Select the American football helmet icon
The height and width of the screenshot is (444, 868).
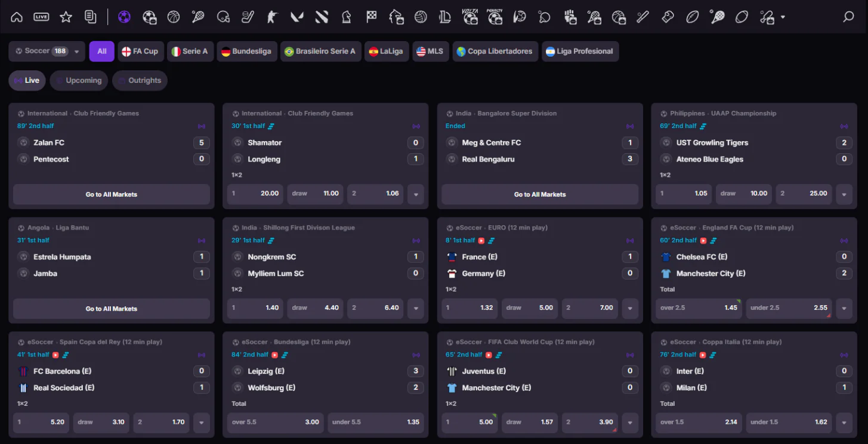223,17
